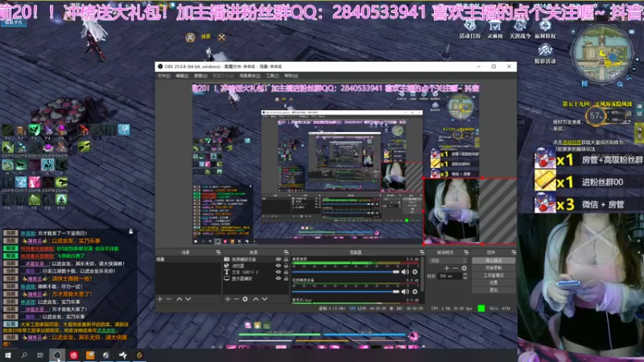Open OBS Settings button in controls
Screen dimensions: 644x362
point(493,283)
